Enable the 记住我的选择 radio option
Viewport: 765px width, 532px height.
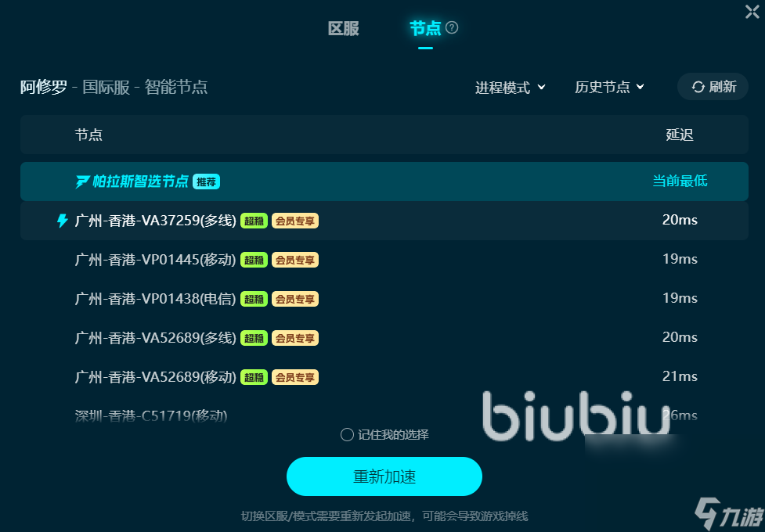coord(347,434)
